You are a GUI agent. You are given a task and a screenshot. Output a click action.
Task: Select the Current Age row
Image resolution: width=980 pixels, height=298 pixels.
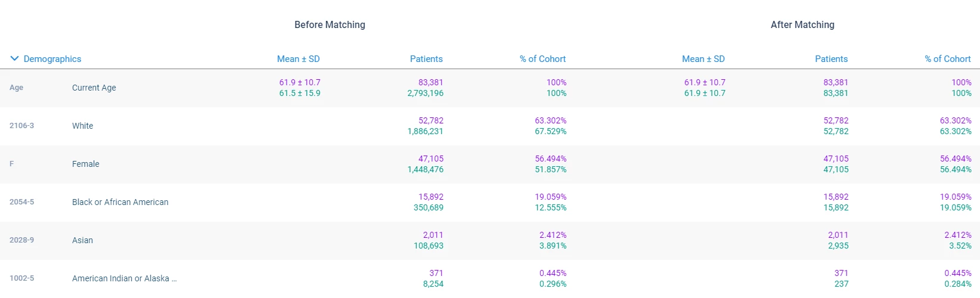coord(94,88)
